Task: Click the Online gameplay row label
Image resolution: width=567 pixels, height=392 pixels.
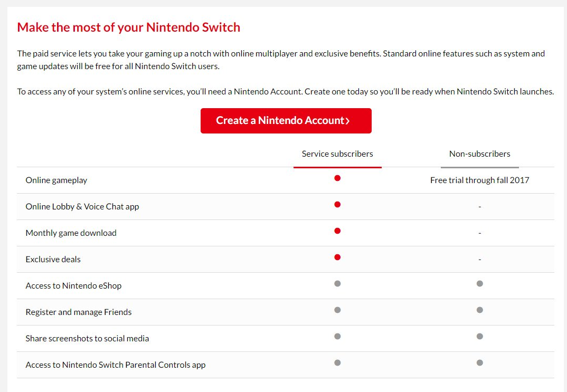Action: tap(56, 180)
